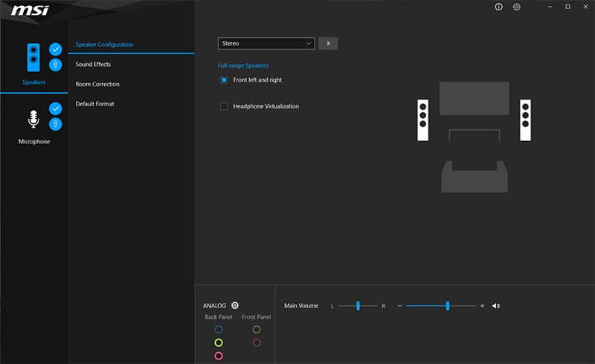Expand the Stereo configuration dropdown
595x364 pixels.
coord(266,44)
